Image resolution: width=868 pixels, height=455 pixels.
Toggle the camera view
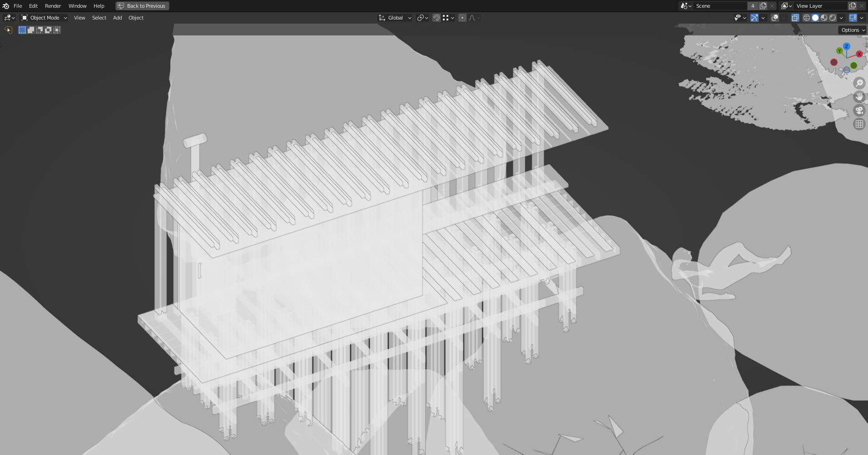(x=859, y=110)
